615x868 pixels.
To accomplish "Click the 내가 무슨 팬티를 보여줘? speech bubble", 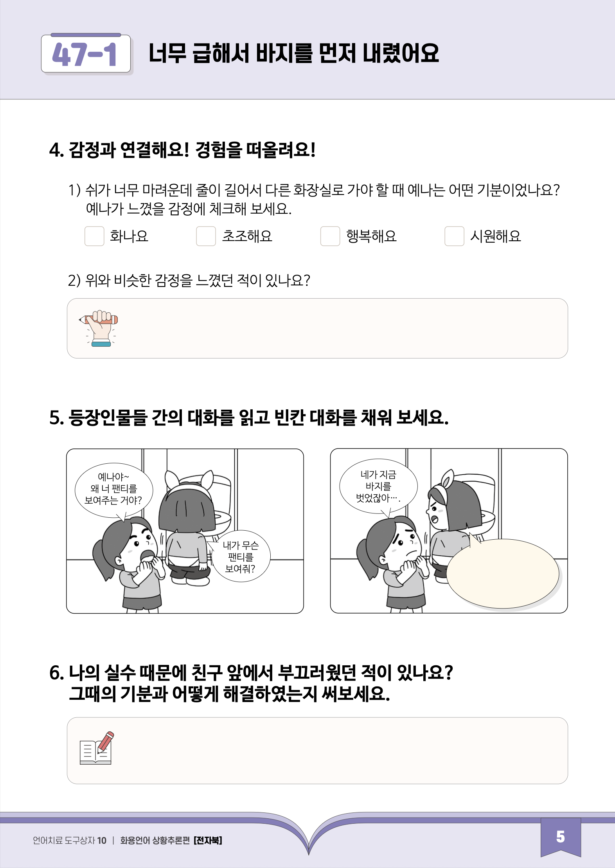I will (x=241, y=556).
